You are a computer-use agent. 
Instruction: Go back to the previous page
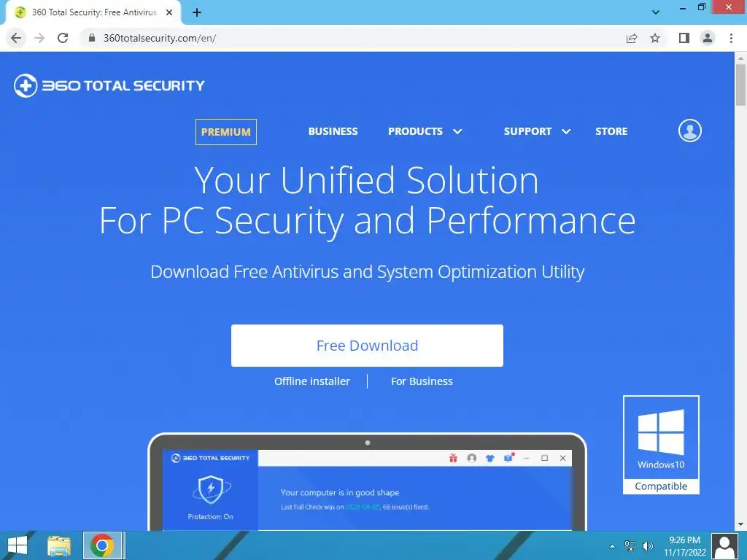coord(16,38)
